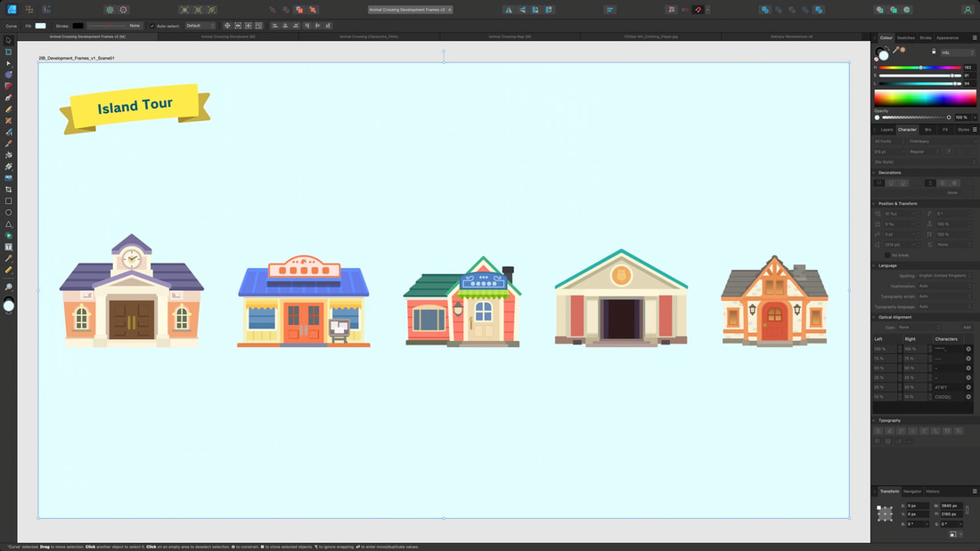This screenshot has width=980, height=551.
Task: Select the Artistic Text tool
Action: point(8,247)
